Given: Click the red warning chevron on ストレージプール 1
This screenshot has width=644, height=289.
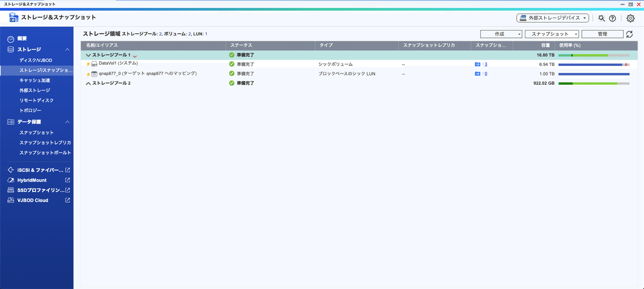Looking at the screenshot, I should coord(135,56).
